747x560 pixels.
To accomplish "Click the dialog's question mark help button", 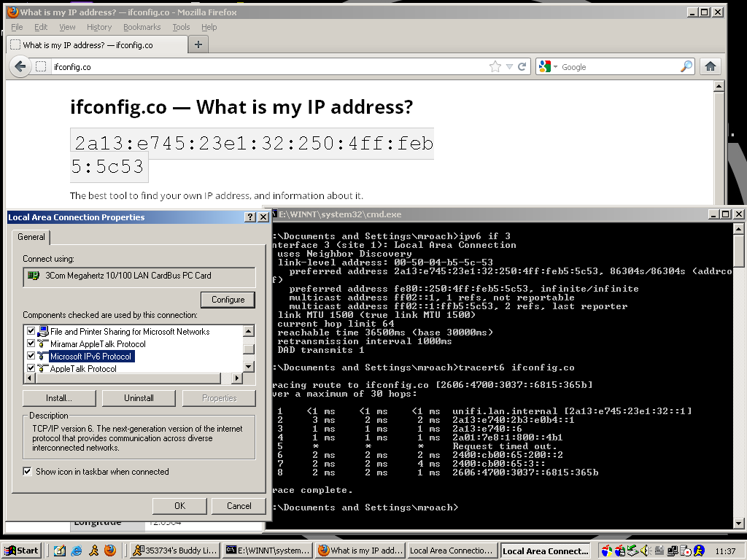I will point(250,217).
